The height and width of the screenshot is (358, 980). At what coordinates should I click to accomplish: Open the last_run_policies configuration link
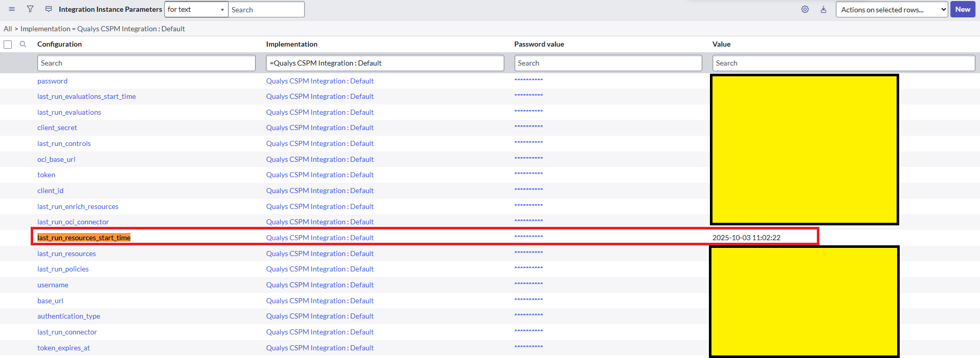coord(63,269)
